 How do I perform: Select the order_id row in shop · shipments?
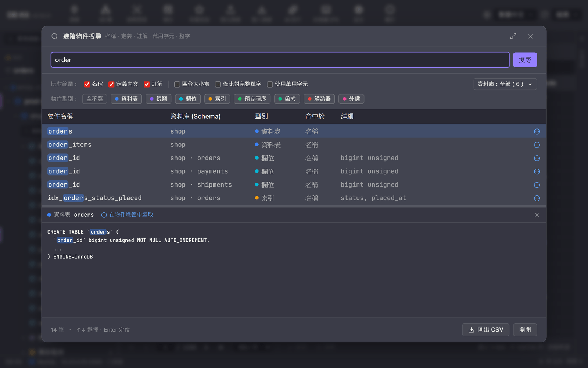coord(294,185)
